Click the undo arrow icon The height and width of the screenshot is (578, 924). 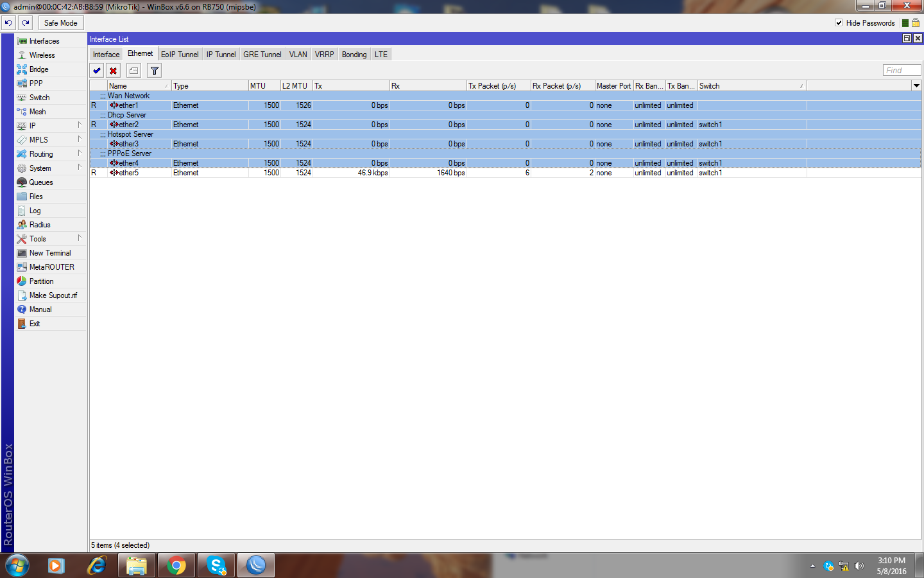click(8, 22)
